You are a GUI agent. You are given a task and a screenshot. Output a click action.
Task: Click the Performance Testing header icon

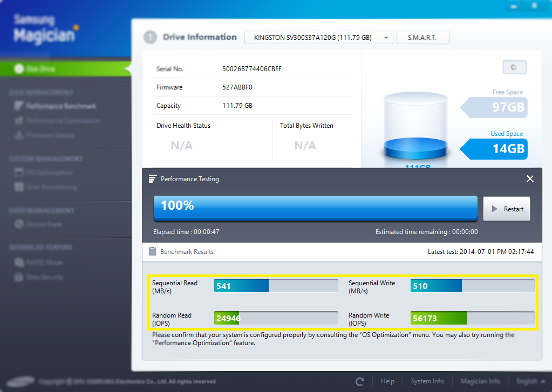point(152,179)
